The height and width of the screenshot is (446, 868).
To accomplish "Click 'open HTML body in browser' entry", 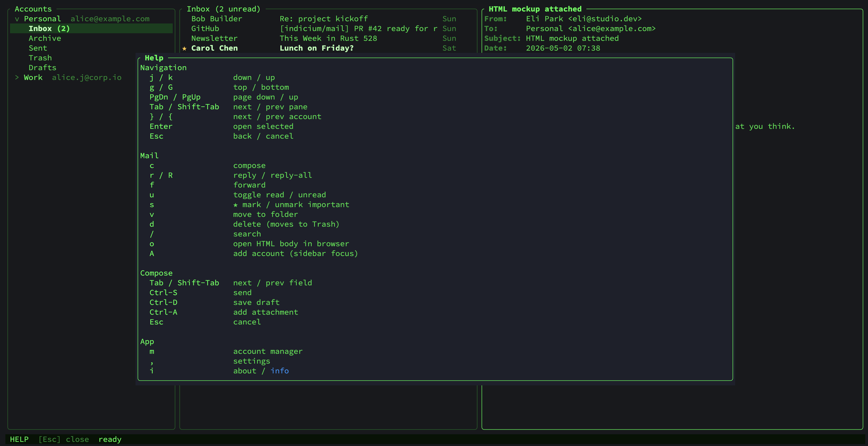I will coord(291,244).
